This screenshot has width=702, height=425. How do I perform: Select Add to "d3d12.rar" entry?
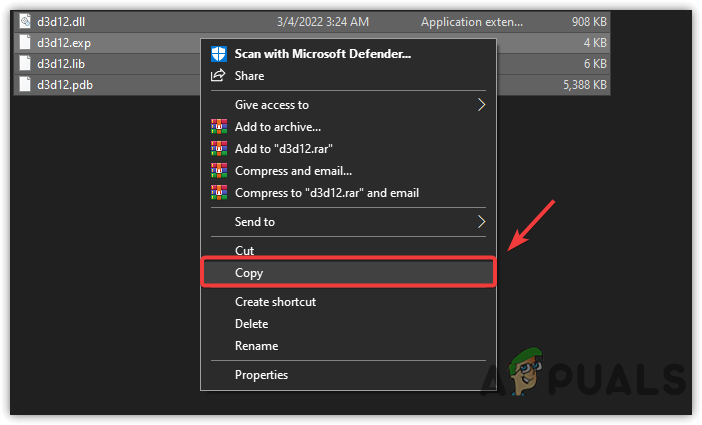pyautogui.click(x=348, y=149)
